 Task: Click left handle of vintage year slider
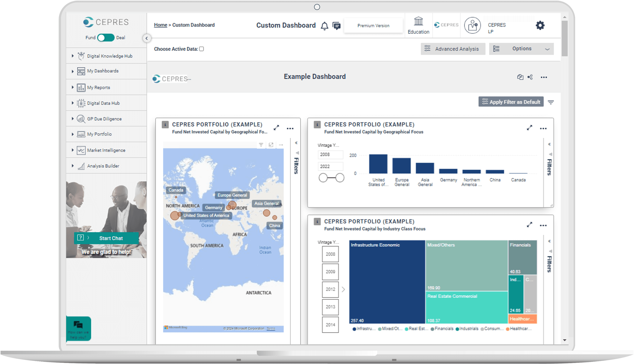coord(323,178)
